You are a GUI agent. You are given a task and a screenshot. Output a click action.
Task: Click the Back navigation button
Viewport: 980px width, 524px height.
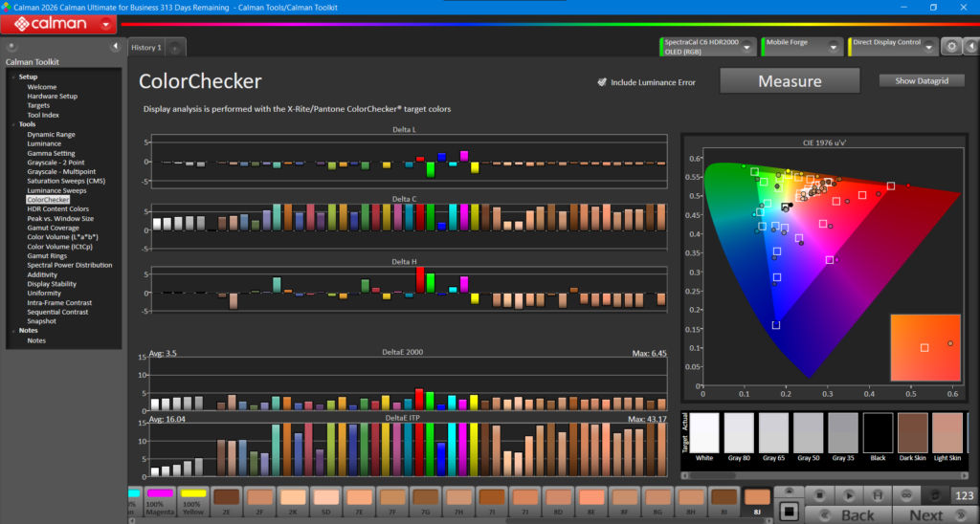[x=848, y=514]
